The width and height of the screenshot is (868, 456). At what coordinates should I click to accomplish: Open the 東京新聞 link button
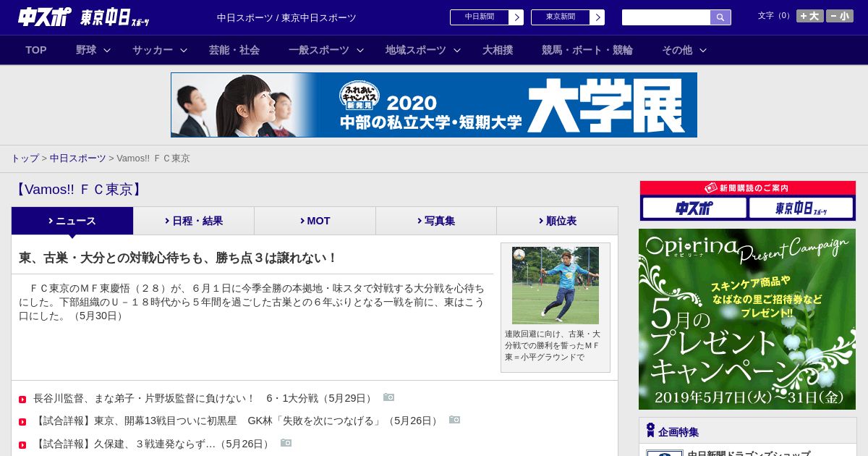tap(561, 17)
